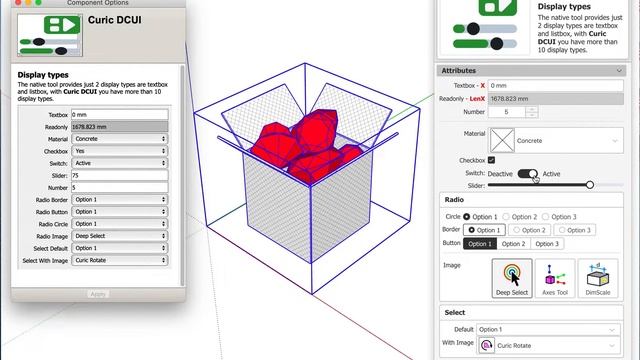Open Checkbox Yes dropdown in Component Options
Screen dimensions: 640x360
pos(120,151)
